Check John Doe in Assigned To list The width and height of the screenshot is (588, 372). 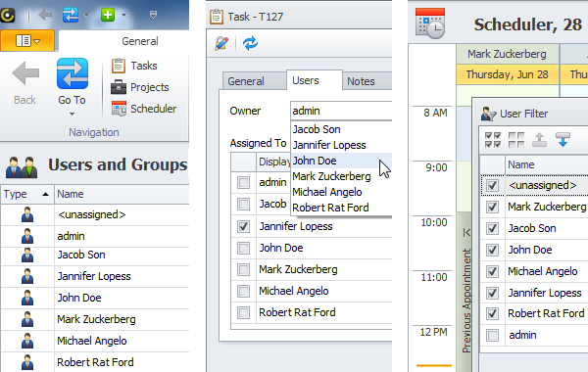pyautogui.click(x=243, y=248)
